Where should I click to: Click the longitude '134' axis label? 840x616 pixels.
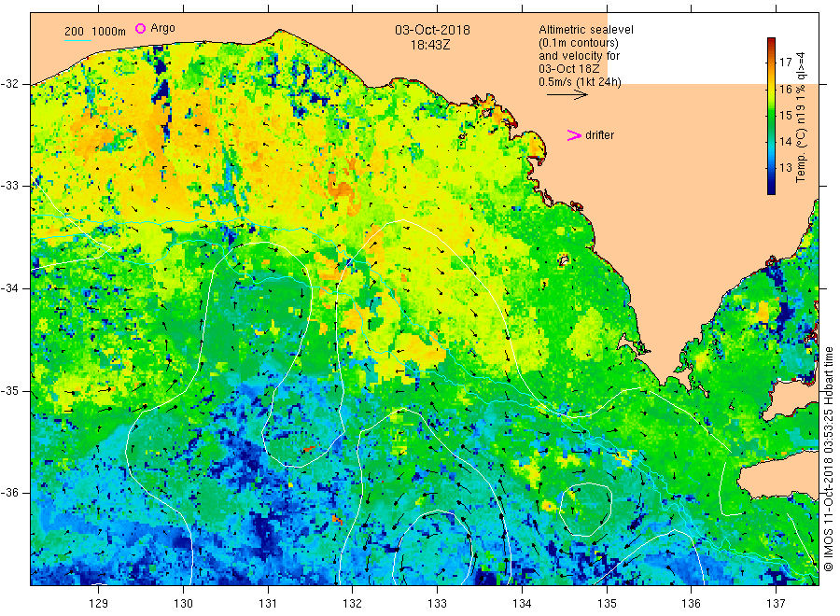pos(522,604)
